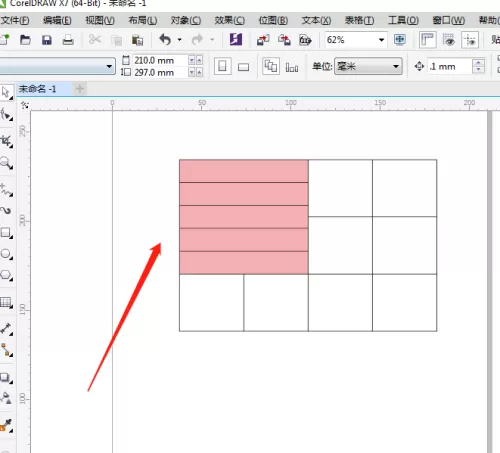500x453 pixels.
Task: Click the page width 210.0 mm field
Action: pyautogui.click(x=160, y=60)
